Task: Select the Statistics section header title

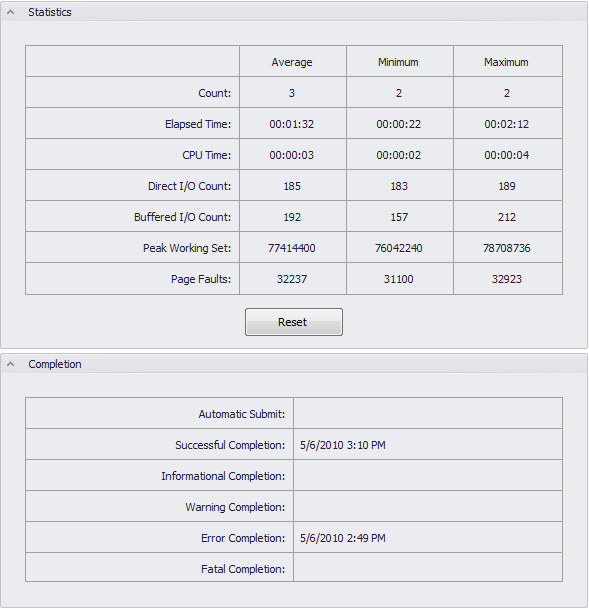Action: tap(50, 12)
